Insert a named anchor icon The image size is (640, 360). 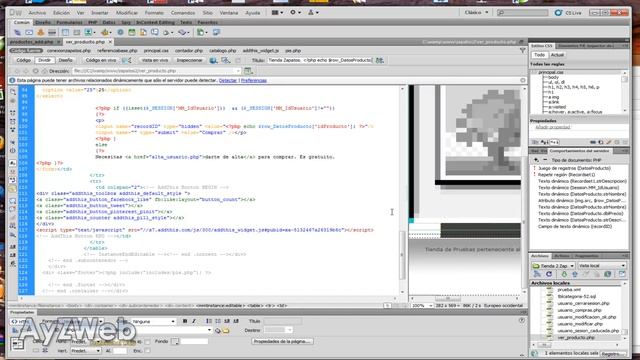pyautogui.click(x=40, y=32)
